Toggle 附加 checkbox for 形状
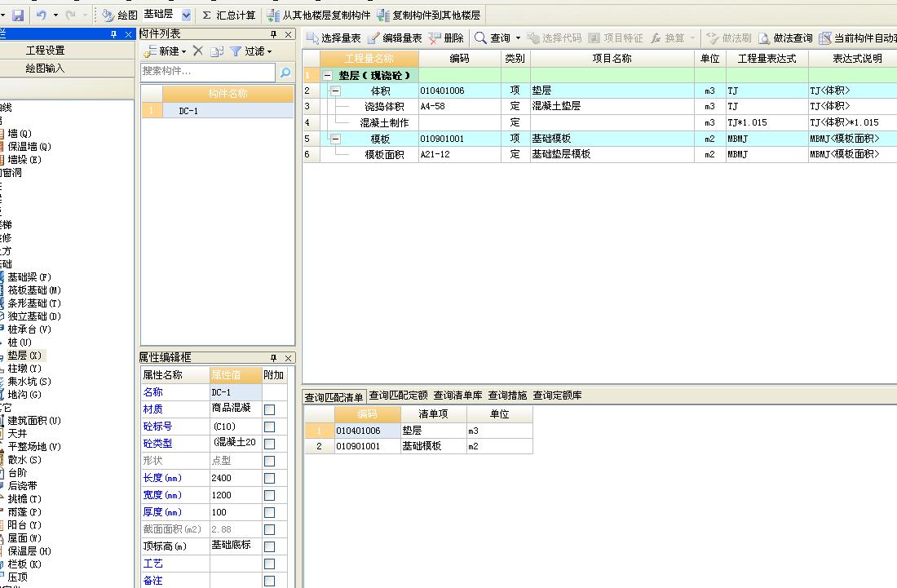897x588 pixels. (x=269, y=461)
